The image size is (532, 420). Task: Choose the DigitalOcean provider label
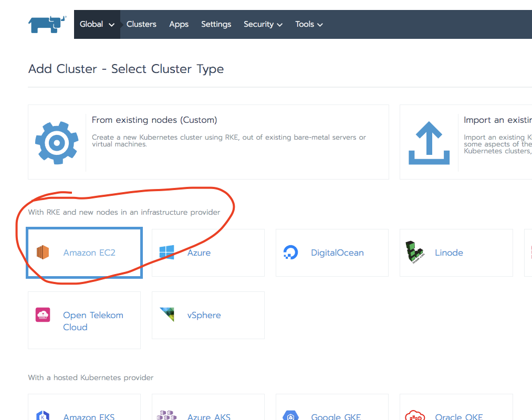pyautogui.click(x=337, y=253)
